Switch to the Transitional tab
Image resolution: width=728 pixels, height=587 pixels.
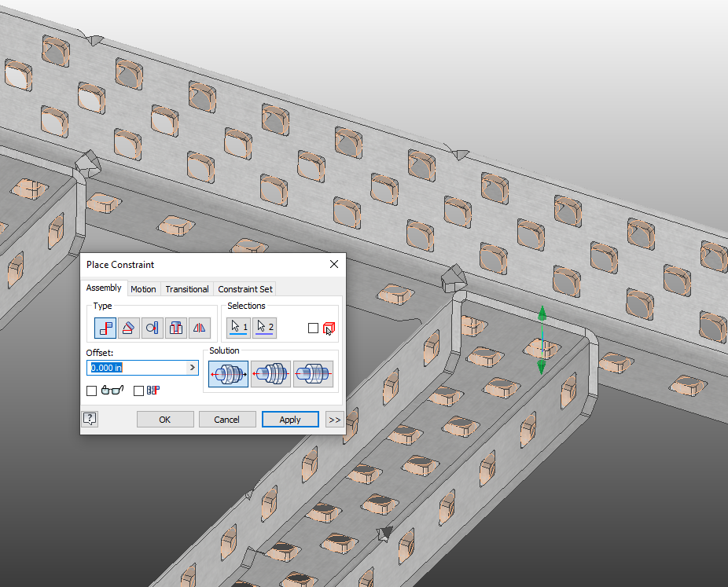point(187,289)
